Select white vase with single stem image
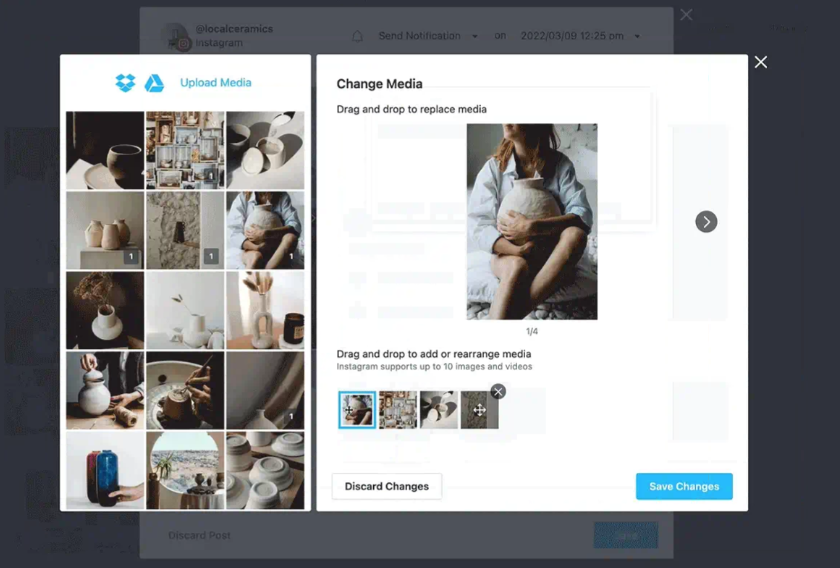The height and width of the screenshot is (568, 840). coord(185,310)
